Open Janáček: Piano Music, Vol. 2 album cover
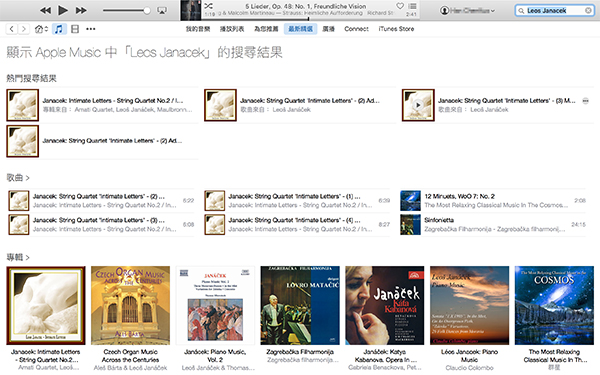This screenshot has height=375, width=600. [x=215, y=305]
